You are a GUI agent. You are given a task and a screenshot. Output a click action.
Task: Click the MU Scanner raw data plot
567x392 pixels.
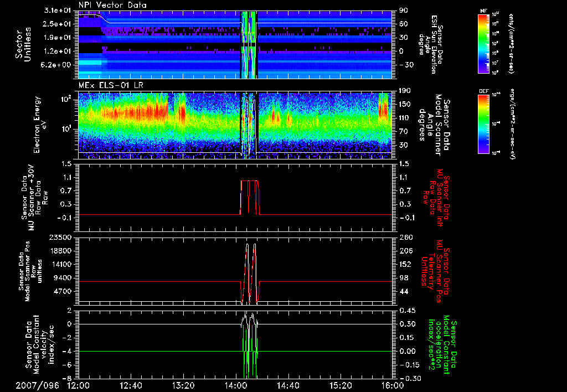235,198
